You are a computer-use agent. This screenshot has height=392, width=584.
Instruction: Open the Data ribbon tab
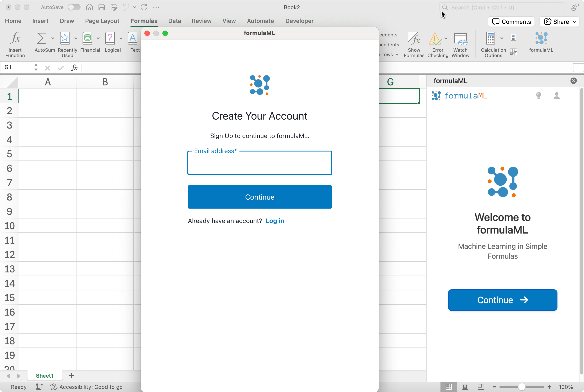click(174, 21)
